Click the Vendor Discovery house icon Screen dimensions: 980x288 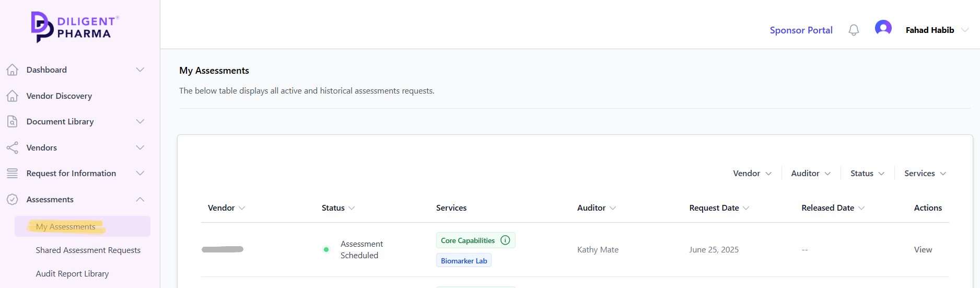point(13,96)
